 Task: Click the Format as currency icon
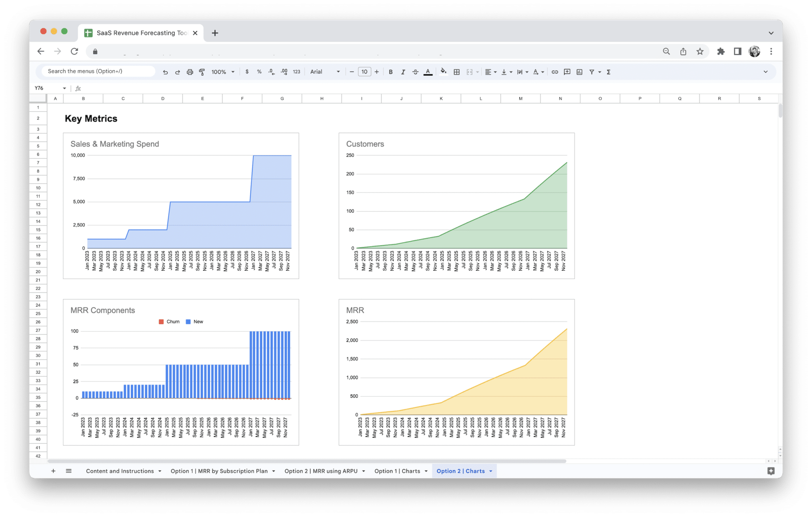coord(247,72)
